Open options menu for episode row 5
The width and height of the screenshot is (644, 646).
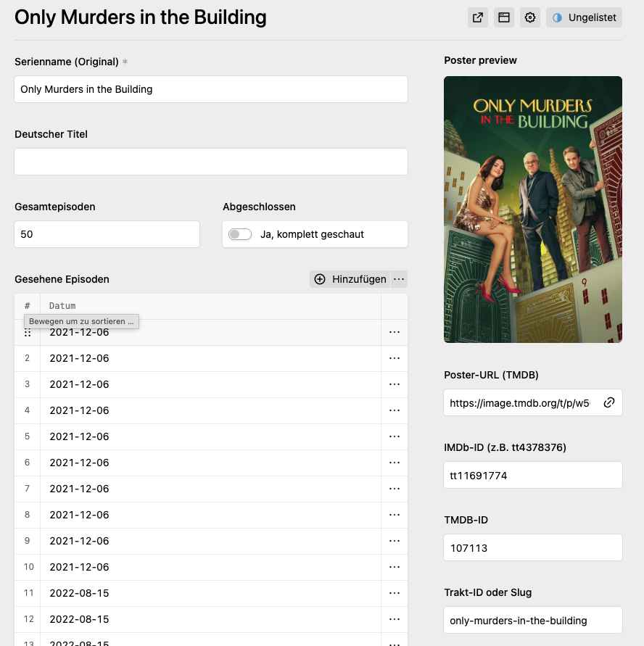(x=395, y=436)
